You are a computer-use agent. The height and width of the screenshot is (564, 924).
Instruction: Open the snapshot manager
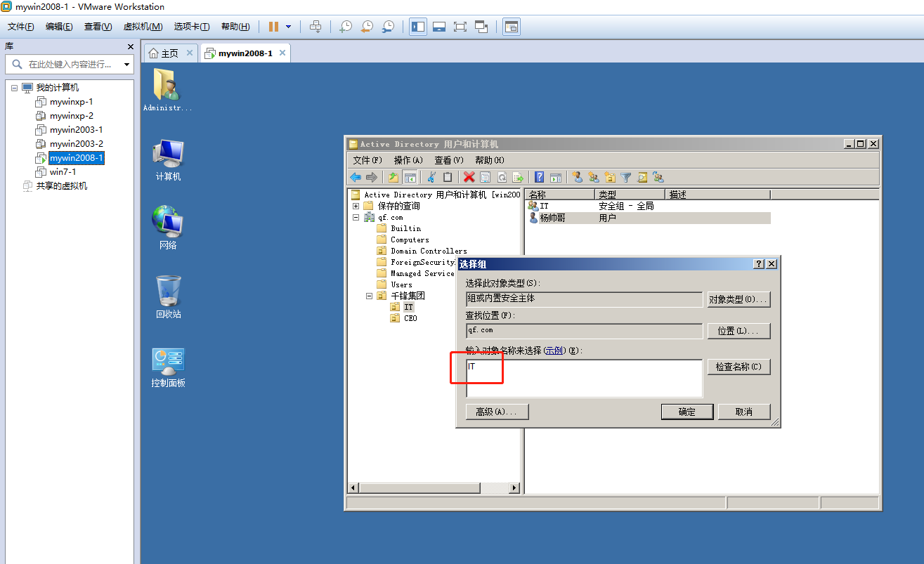tap(388, 27)
